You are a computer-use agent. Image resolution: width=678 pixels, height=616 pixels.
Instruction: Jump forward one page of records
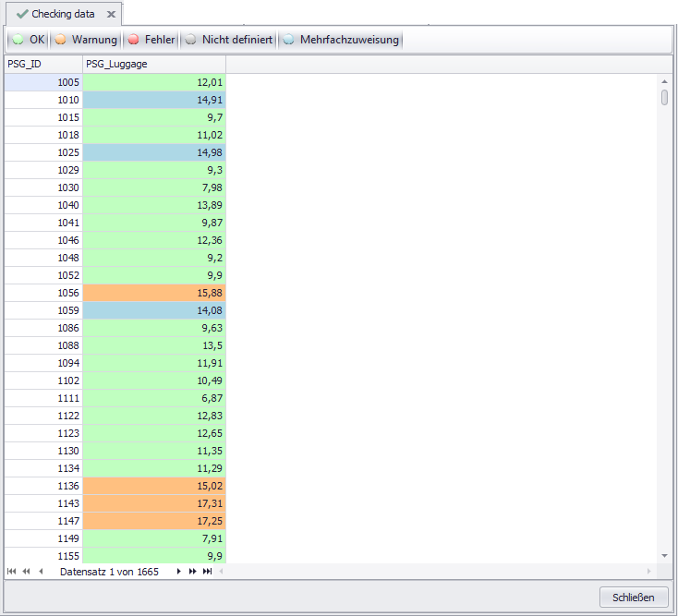pos(193,572)
